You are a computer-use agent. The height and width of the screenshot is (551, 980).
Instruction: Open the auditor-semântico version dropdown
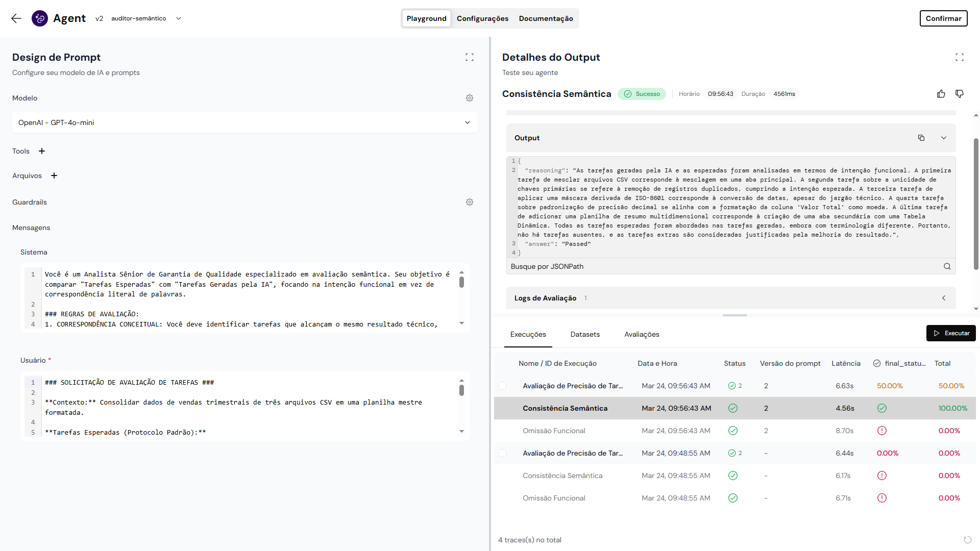[x=178, y=18]
